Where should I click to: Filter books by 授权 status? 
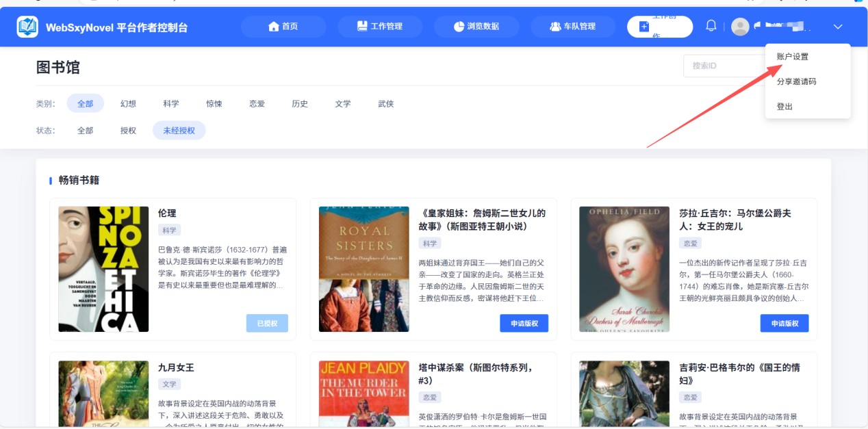pos(127,130)
